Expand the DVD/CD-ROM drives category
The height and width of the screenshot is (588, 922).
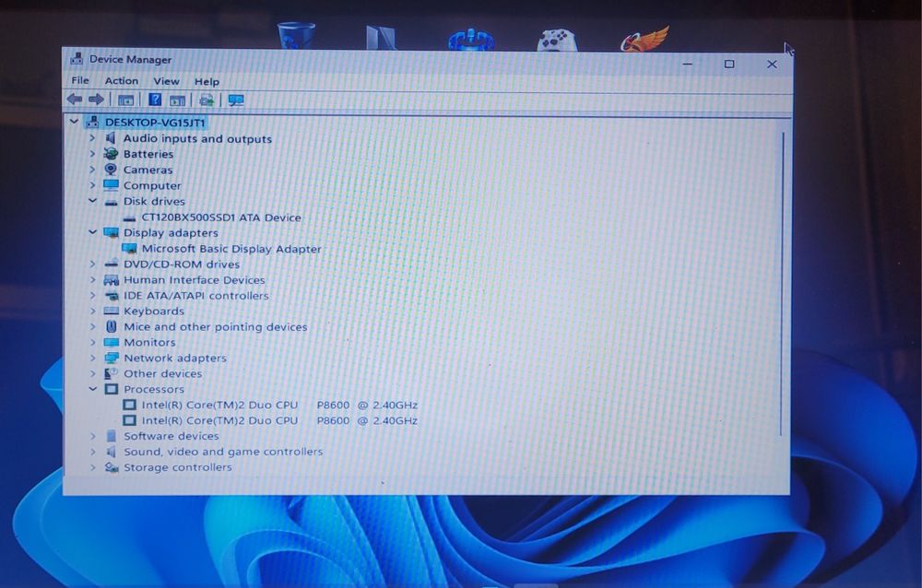(92, 264)
